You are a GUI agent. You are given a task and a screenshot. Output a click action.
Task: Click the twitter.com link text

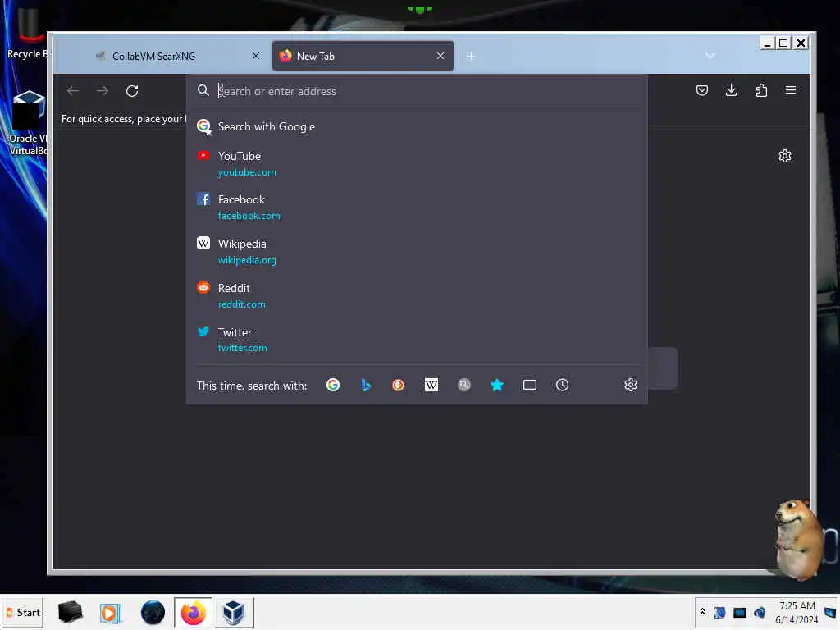[242, 348]
